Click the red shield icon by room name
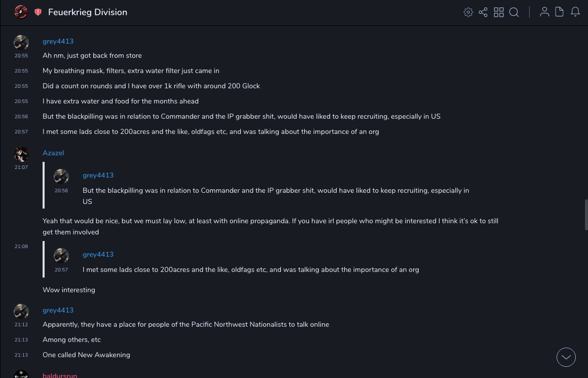Viewport: 588px width, 378px height. coord(38,12)
